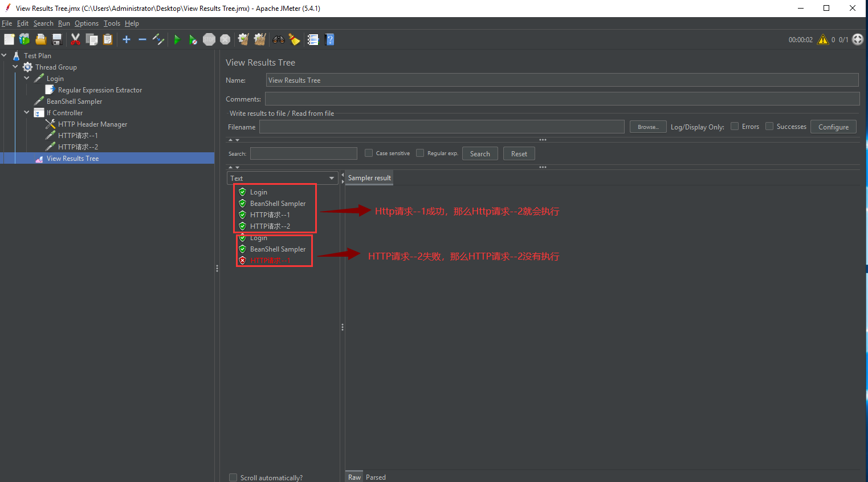Start test with no pauses icon

(193, 39)
